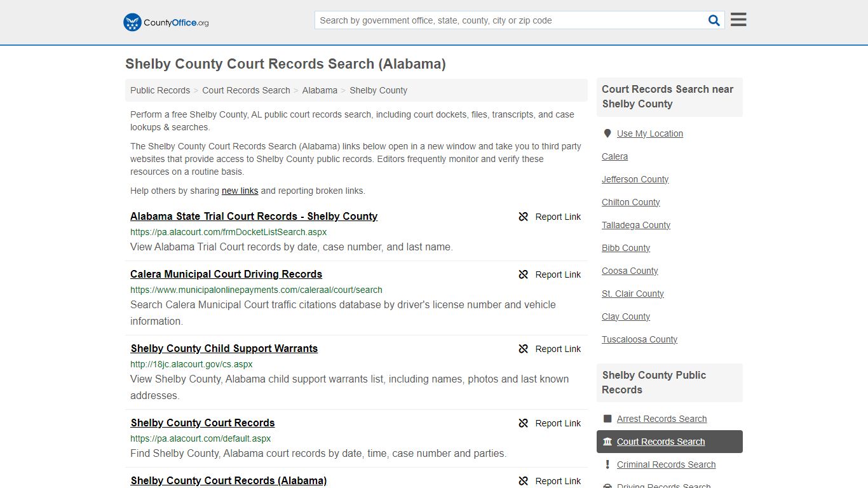Click the CountyOffice.org logo
868x488 pixels.
pos(166,22)
